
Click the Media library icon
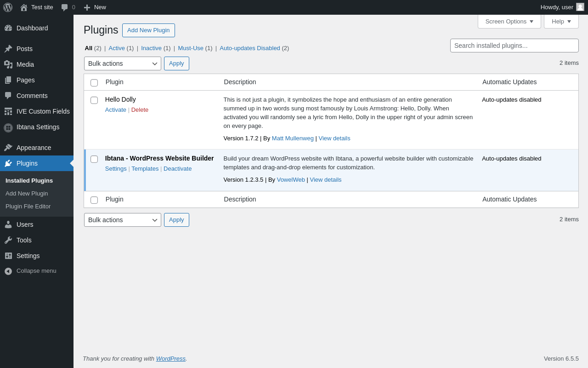(x=8, y=64)
